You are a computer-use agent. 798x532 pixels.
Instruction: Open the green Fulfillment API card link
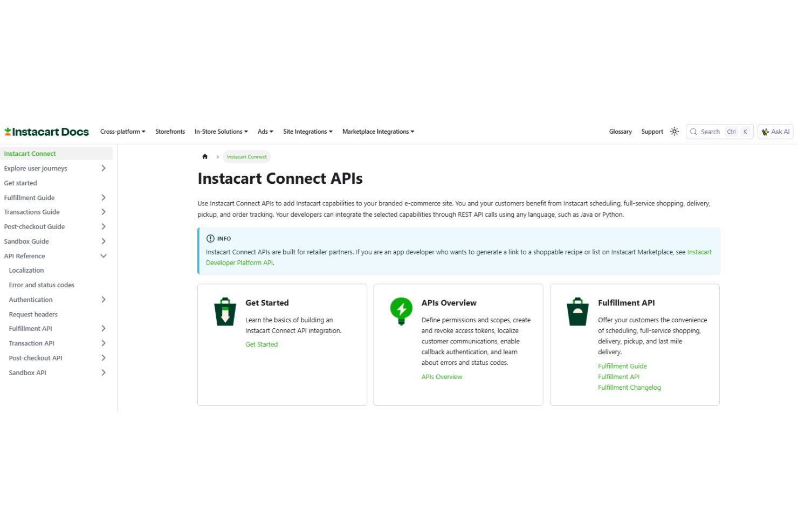click(618, 377)
